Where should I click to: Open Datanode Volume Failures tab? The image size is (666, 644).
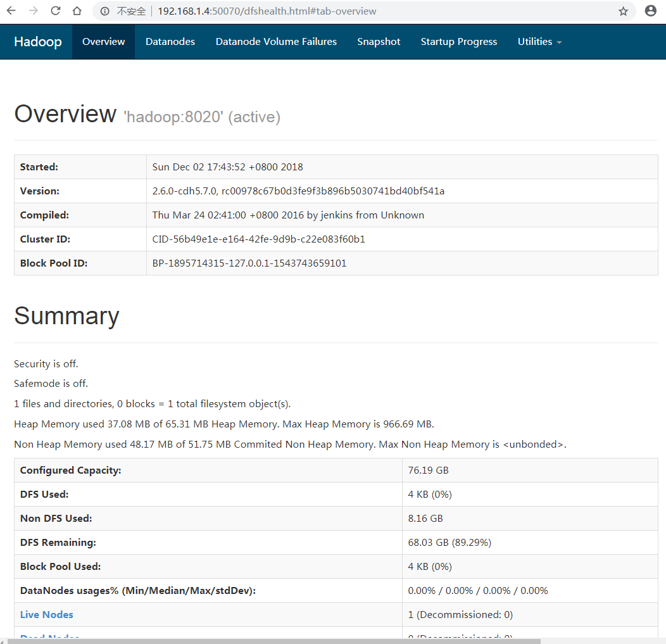point(276,42)
